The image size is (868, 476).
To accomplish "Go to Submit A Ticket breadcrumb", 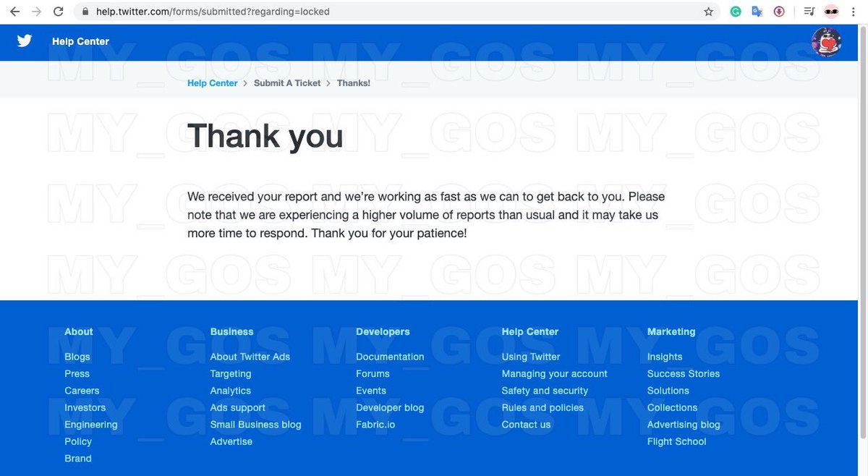I will (x=287, y=83).
